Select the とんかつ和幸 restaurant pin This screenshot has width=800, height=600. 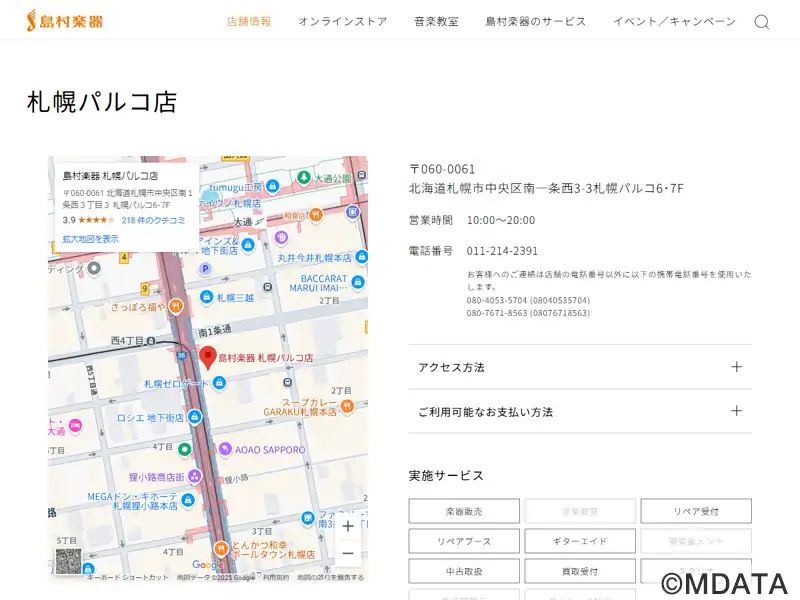click(x=220, y=548)
